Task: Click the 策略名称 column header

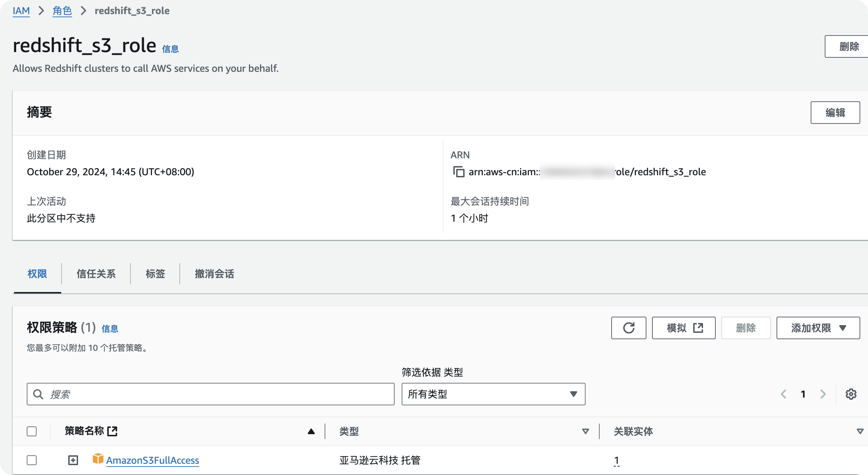Action: [84, 431]
